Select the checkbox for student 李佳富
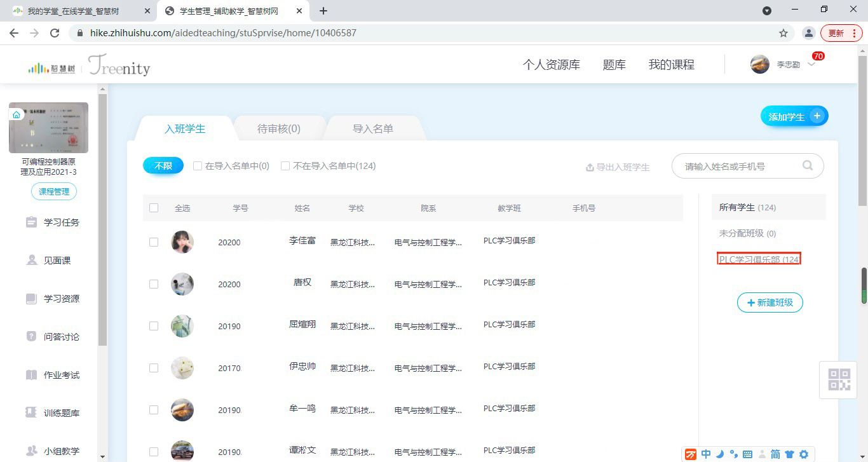Viewport: 868px width, 462px height. (x=154, y=242)
